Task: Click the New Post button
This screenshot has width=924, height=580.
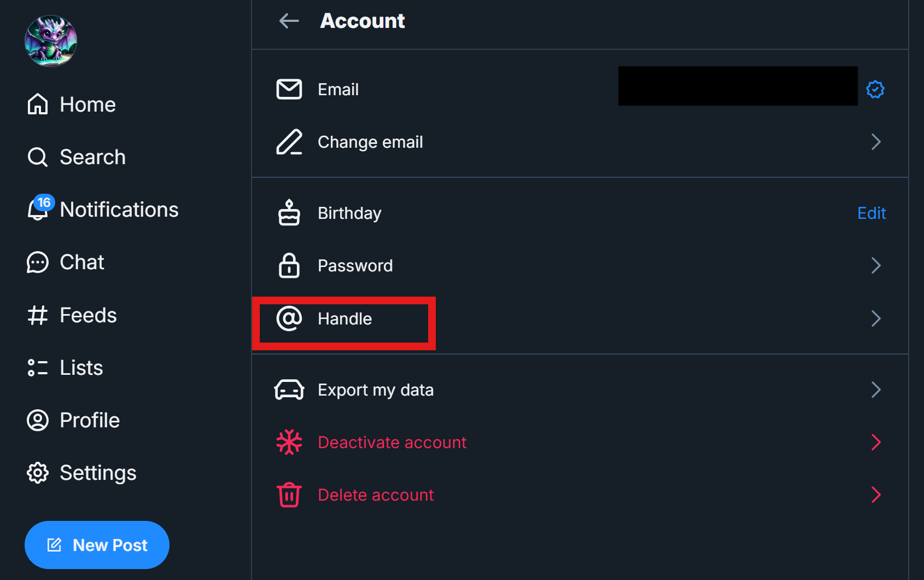Action: tap(97, 544)
